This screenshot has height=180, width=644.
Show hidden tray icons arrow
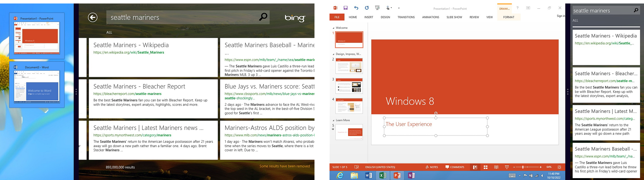(x=520, y=176)
